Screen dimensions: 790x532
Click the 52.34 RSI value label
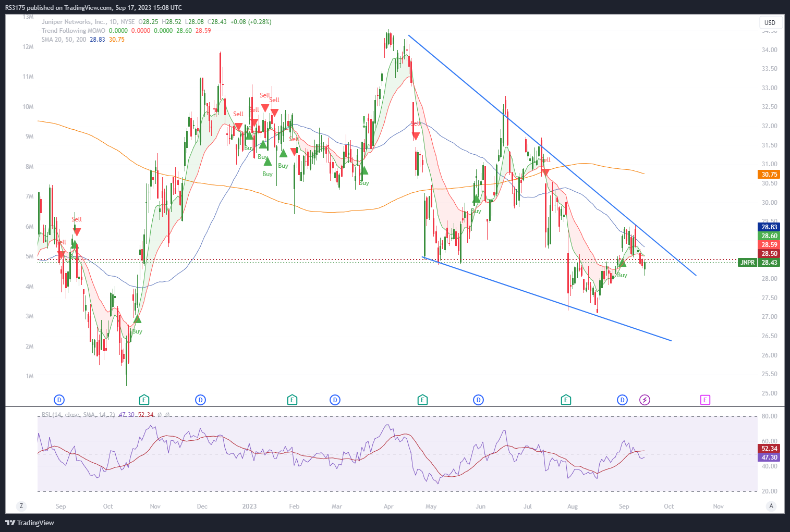coord(769,449)
